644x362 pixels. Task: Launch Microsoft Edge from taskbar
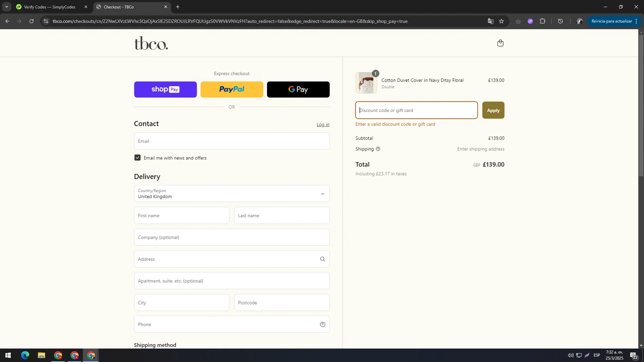(x=25, y=355)
